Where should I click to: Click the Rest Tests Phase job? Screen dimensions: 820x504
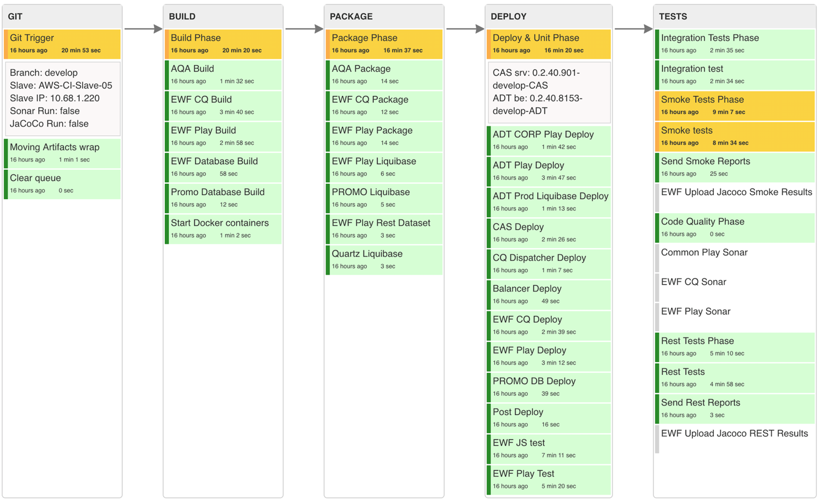(x=697, y=341)
